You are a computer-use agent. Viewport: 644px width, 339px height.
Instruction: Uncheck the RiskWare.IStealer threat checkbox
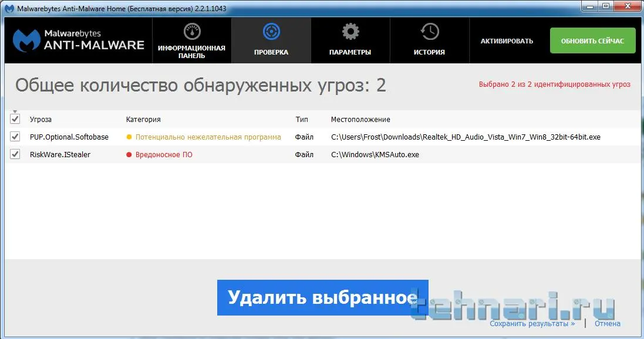pos(15,154)
